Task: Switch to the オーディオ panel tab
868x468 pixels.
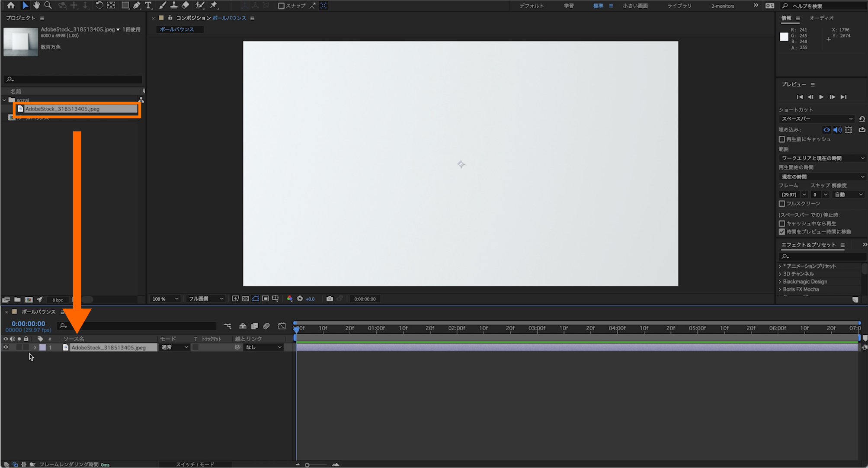Action: tap(821, 18)
